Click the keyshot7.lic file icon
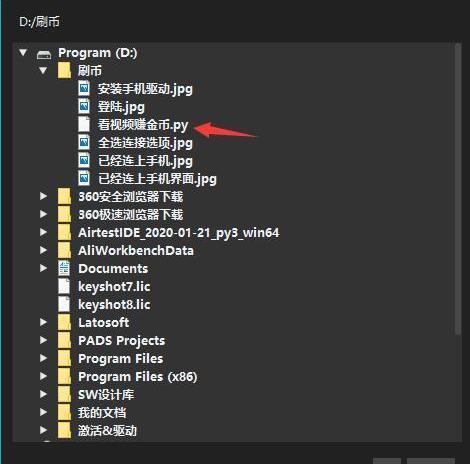The image size is (470, 464). [x=64, y=286]
